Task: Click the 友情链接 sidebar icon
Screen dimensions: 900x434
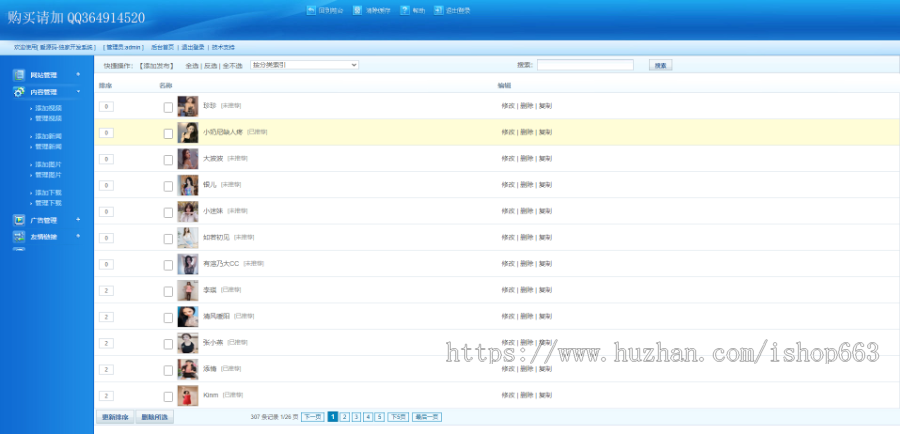Action: click(19, 237)
